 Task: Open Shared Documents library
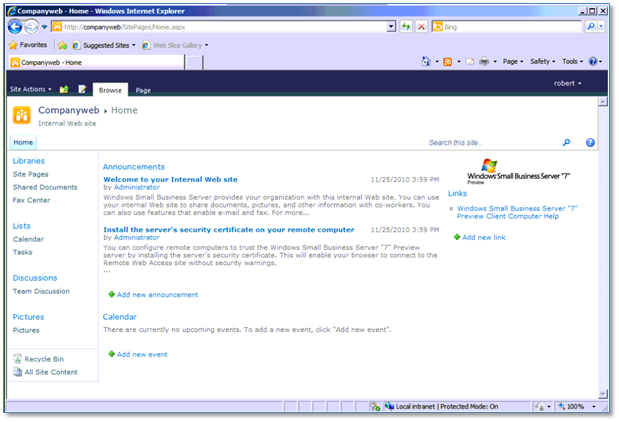[x=45, y=188]
